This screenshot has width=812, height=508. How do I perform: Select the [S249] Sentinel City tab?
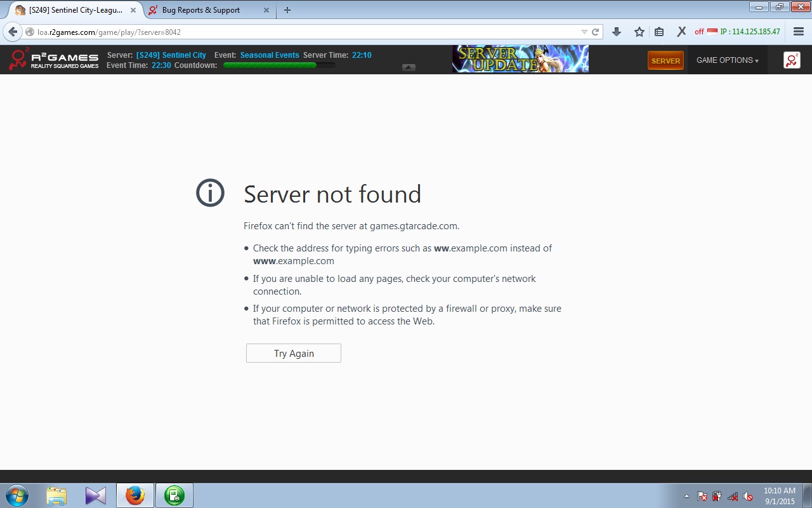coord(70,10)
